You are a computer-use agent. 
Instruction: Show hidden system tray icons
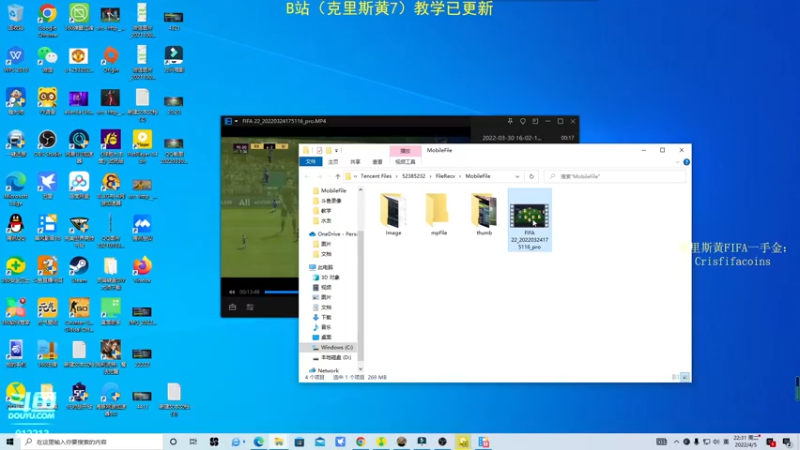coord(677,442)
